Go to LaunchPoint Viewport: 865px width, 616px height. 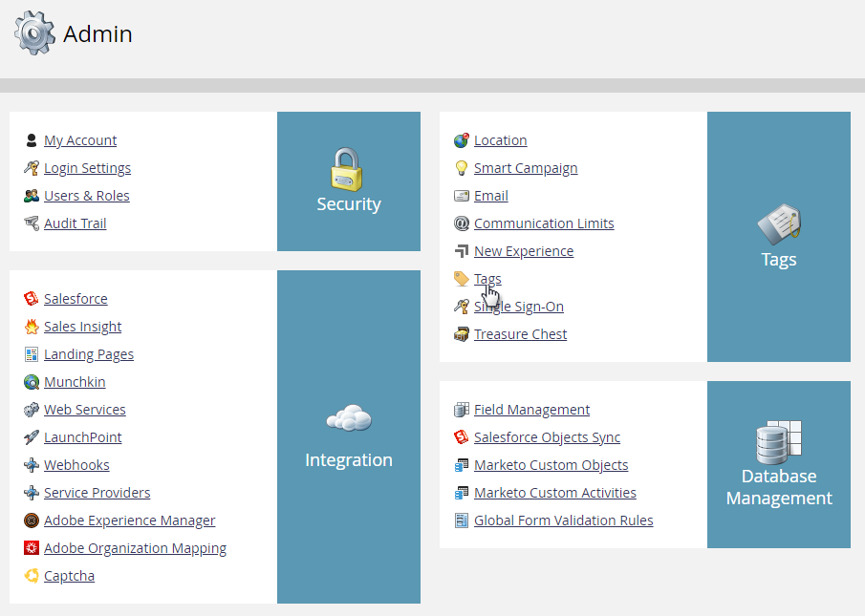point(83,437)
